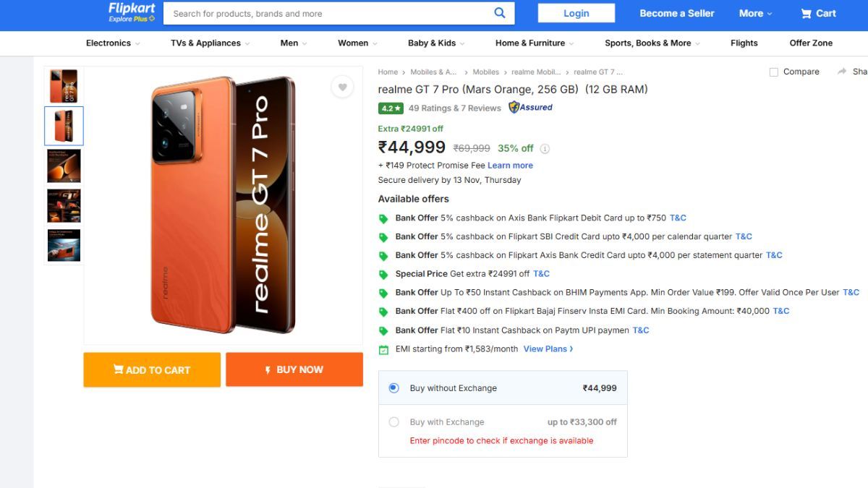Select third product thumbnail
The height and width of the screenshot is (488, 868).
(x=64, y=166)
